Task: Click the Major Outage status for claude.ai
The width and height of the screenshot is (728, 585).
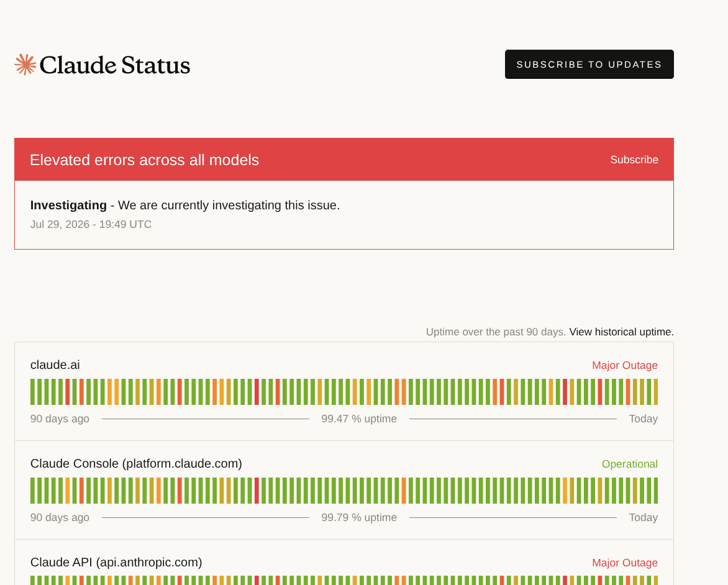Action: coord(624,365)
